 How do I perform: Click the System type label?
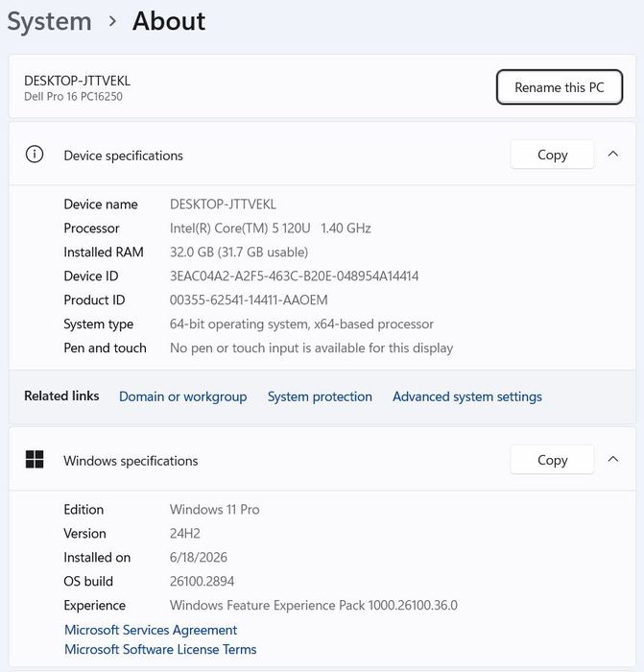(x=99, y=324)
